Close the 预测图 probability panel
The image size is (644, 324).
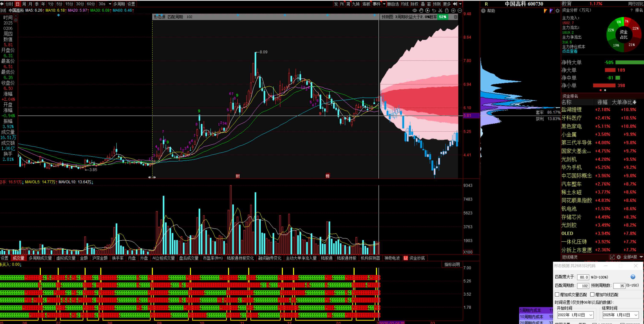(x=456, y=17)
